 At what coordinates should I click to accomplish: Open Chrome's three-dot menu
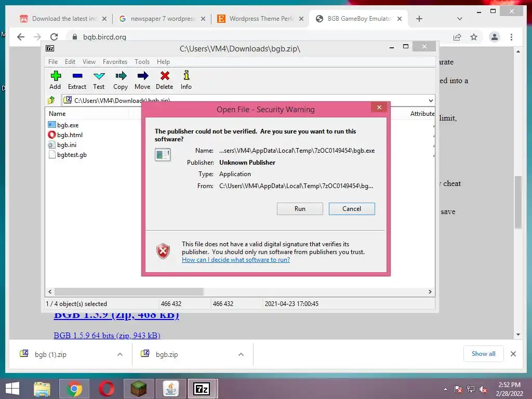click(x=511, y=37)
